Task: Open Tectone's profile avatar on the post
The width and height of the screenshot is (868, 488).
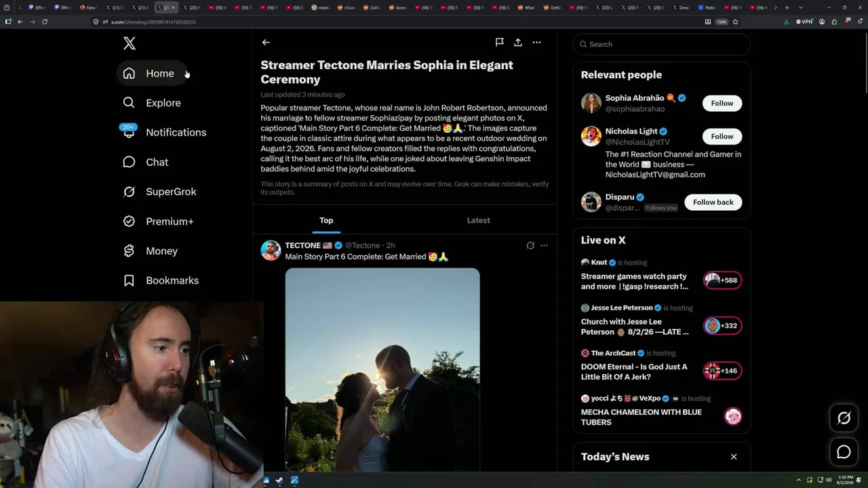Action: pyautogui.click(x=271, y=250)
